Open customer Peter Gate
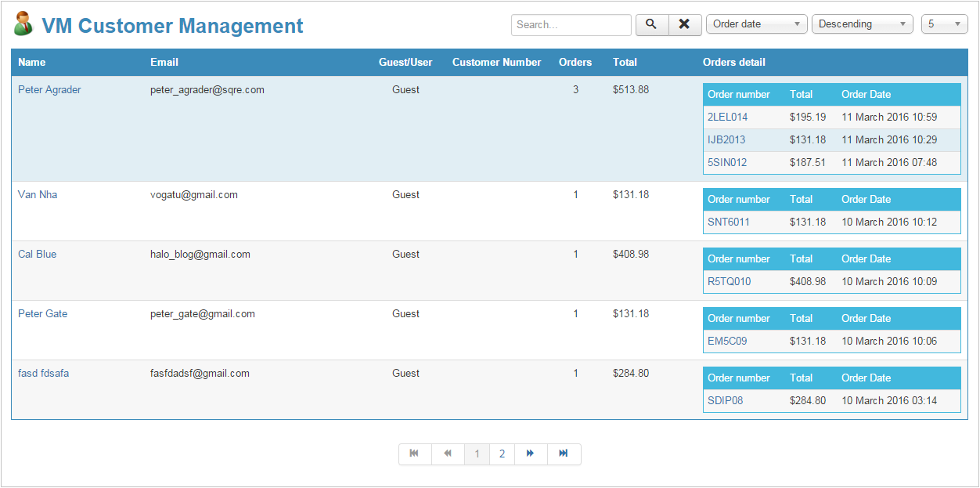The width and height of the screenshot is (980, 488). (43, 314)
